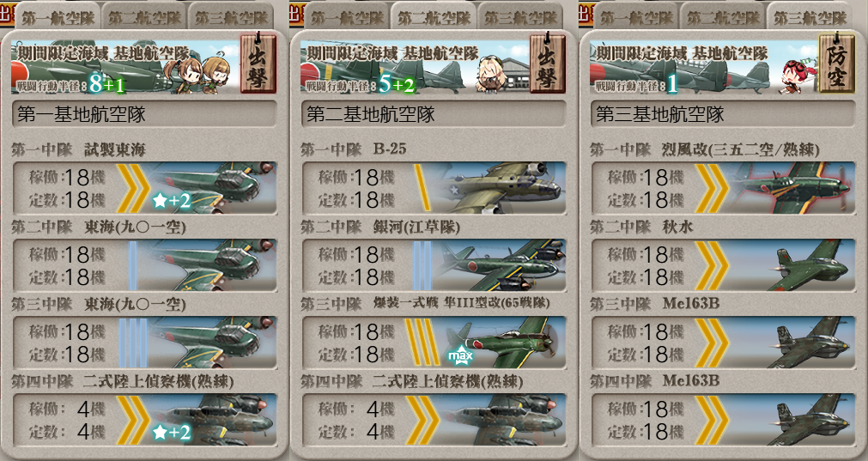Select the 烈風改(三五二空/熟練) fighter slot

pyautogui.click(x=724, y=188)
